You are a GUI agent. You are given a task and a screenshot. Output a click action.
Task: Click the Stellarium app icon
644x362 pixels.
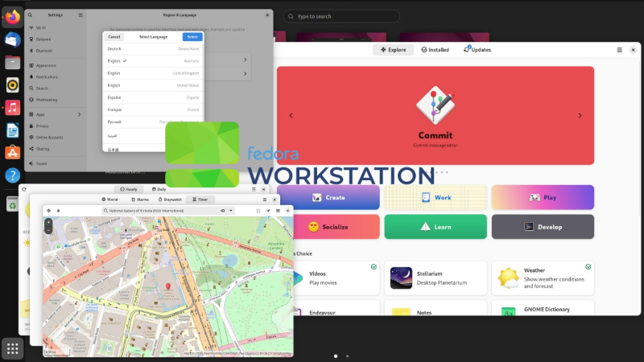coord(401,278)
